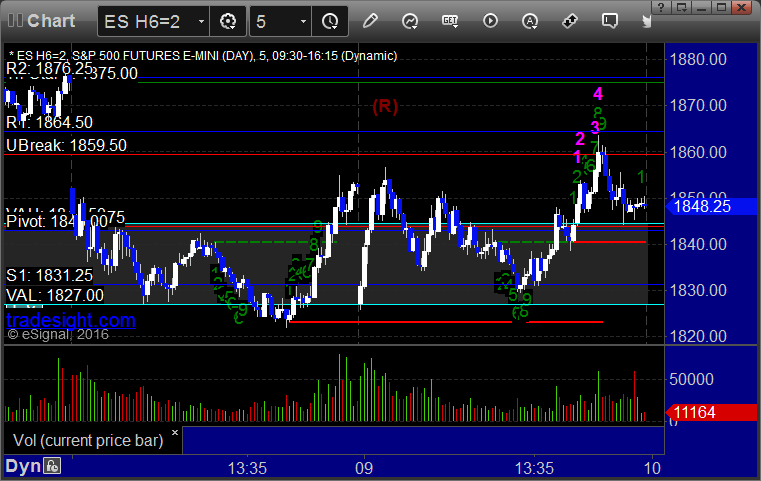The height and width of the screenshot is (481, 761).
Task: Click the magenta count number 4
Action: point(598,94)
